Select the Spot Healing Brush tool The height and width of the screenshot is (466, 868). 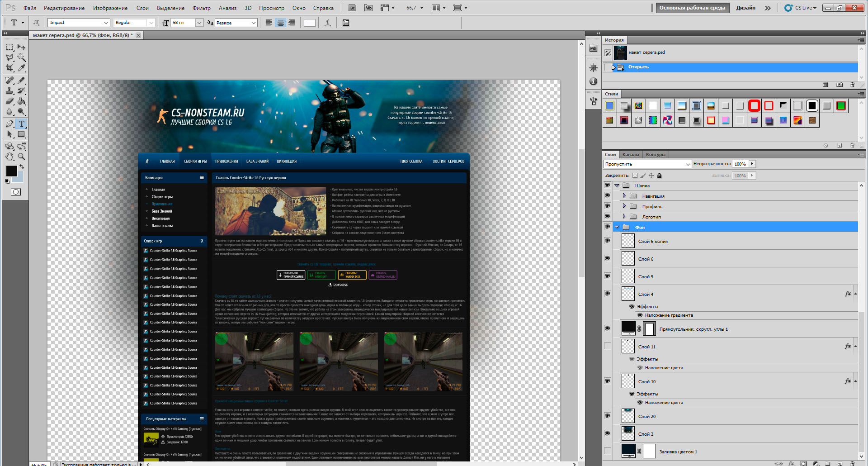tap(9, 80)
